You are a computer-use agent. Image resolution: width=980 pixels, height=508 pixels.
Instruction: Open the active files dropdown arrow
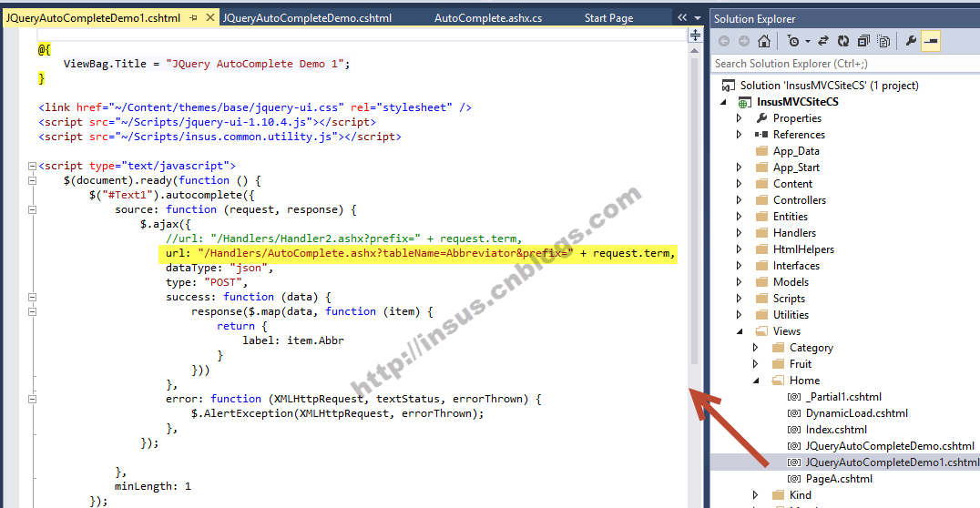[x=698, y=18]
